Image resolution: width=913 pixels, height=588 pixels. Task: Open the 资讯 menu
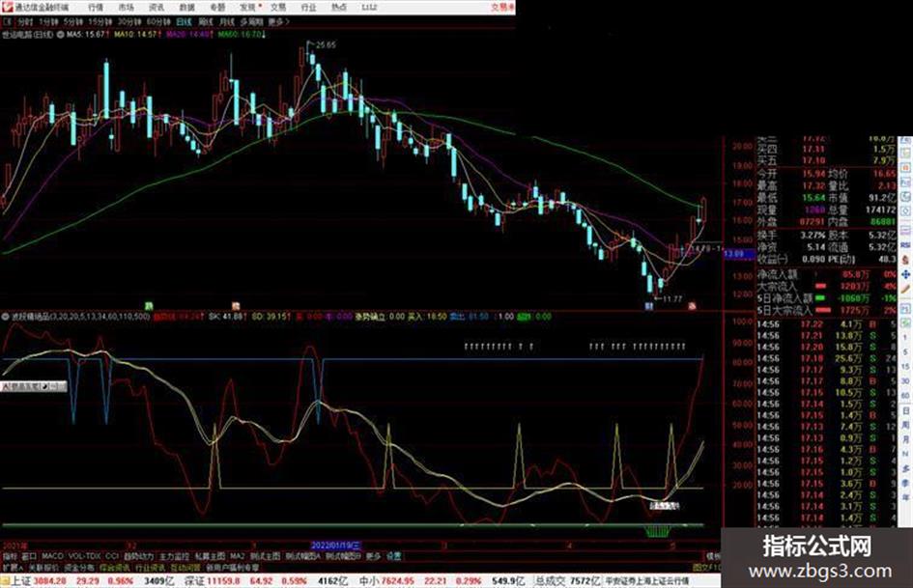tap(157, 8)
